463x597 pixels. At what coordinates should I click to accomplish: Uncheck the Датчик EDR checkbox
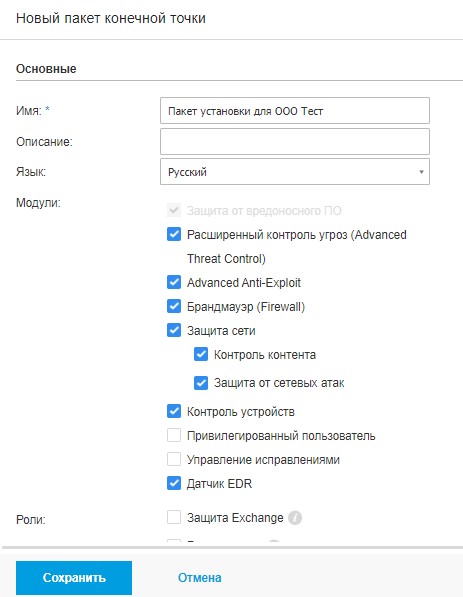[x=174, y=484]
